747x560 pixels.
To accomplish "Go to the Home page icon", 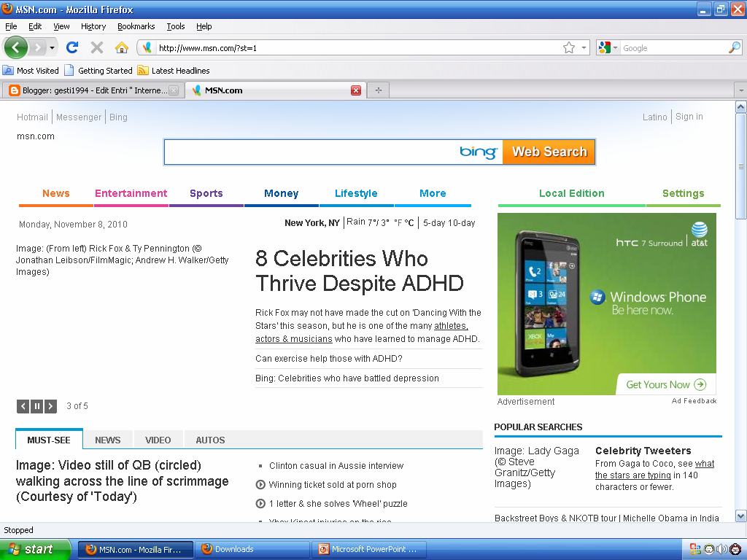I will (122, 47).
